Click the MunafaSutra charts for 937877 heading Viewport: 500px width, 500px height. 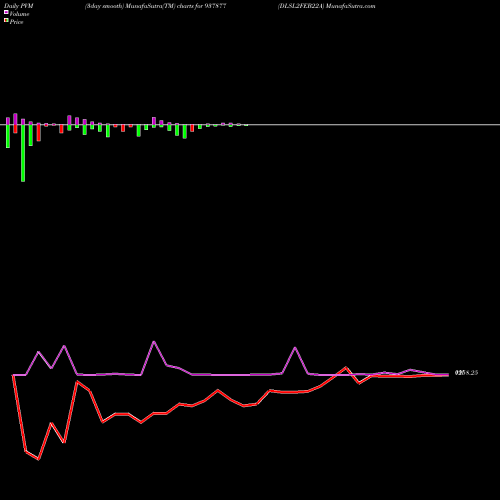(156, 6)
